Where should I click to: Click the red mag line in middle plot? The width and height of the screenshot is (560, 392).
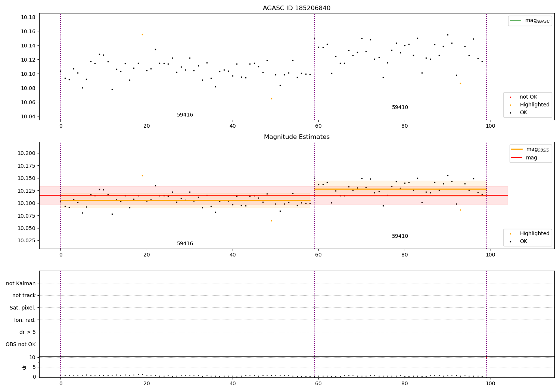273,195
